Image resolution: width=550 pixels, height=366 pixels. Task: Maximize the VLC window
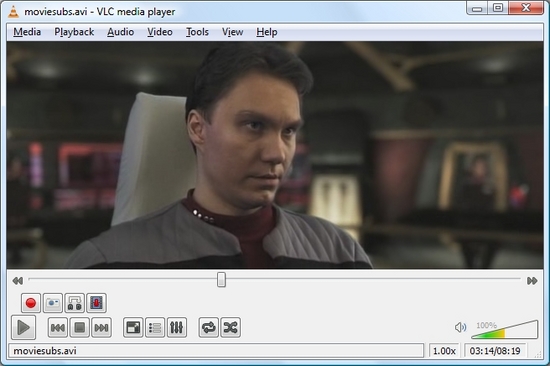498,8
